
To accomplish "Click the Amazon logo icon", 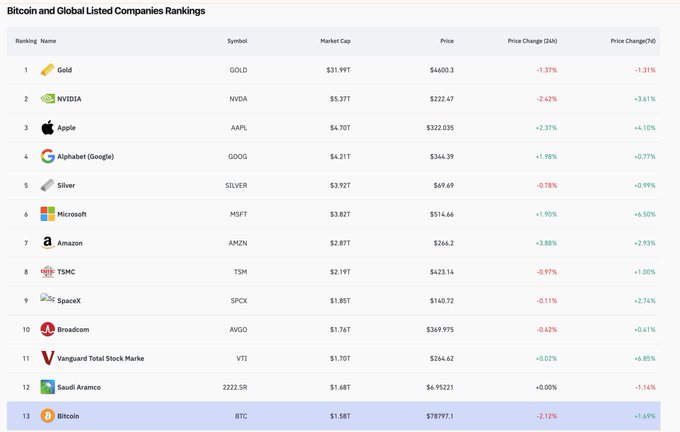I will (48, 243).
